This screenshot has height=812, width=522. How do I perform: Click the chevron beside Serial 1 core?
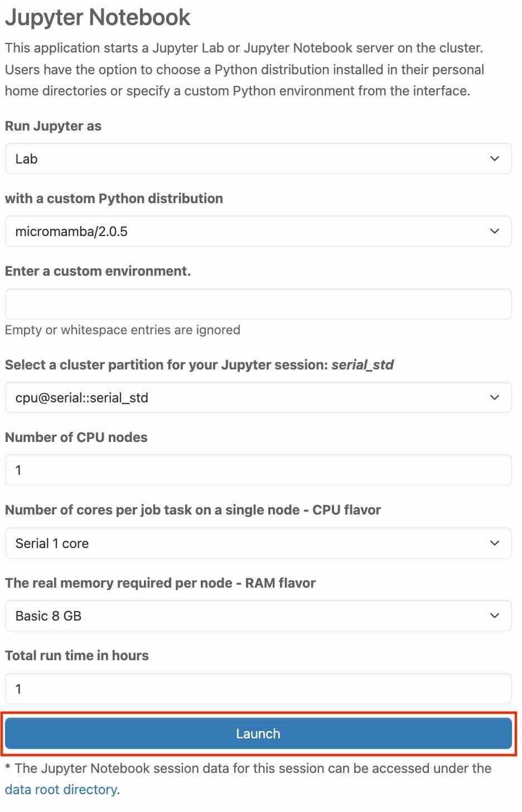coord(494,543)
